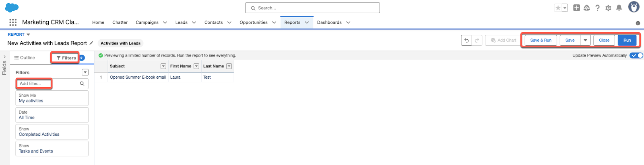Click the Save & Run button
This screenshot has height=165, width=644.
[x=541, y=40]
